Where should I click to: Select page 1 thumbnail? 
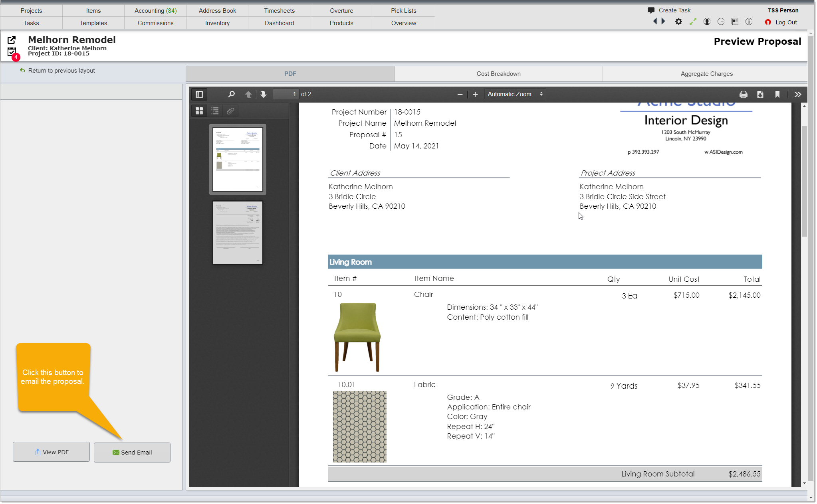(x=238, y=160)
